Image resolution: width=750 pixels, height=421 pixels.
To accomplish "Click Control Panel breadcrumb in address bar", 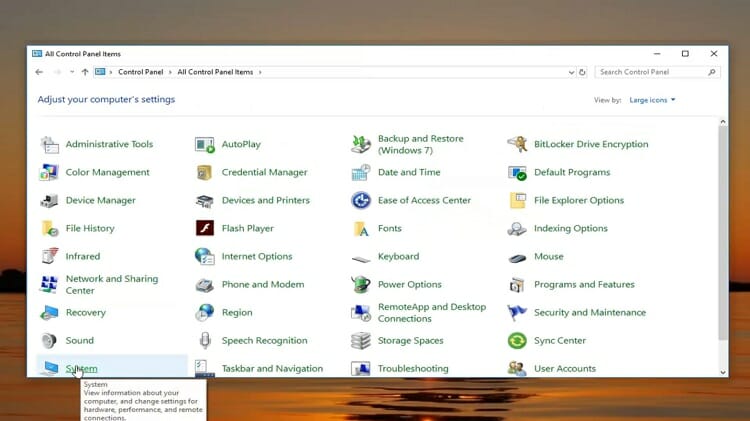I will click(x=141, y=72).
